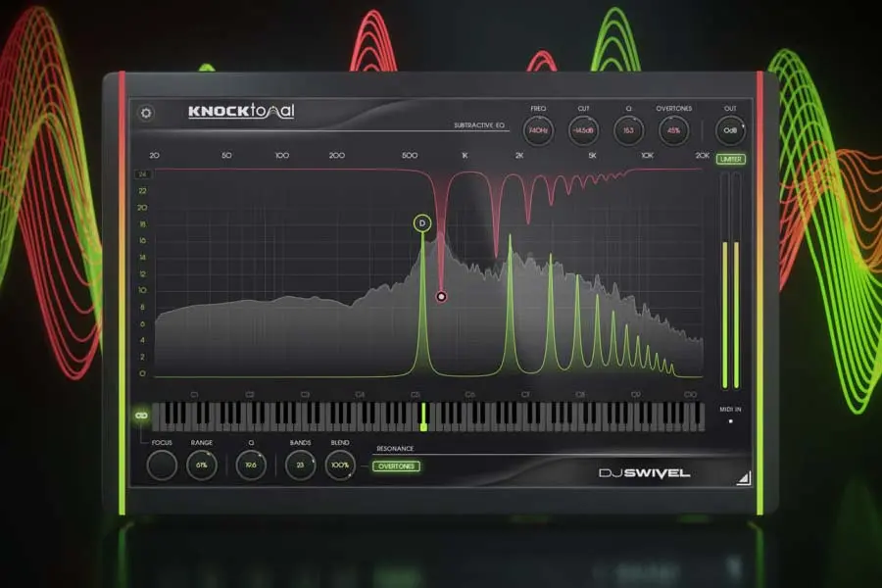This screenshot has height=588, width=882.
Task: Click the left output level meter
Action: [724, 281]
